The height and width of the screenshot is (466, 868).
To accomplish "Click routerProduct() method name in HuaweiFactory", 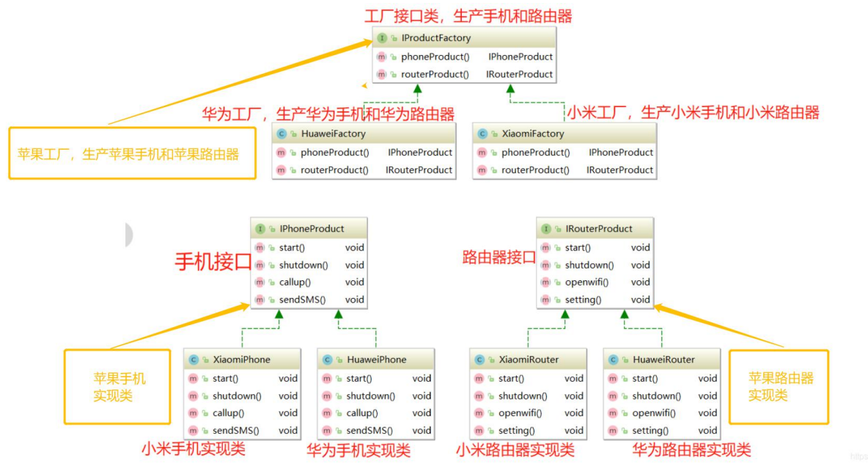I will [x=334, y=170].
